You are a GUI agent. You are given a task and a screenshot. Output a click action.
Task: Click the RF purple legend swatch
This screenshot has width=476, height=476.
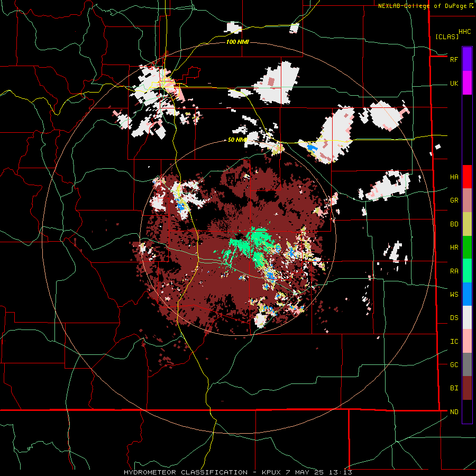467,59
